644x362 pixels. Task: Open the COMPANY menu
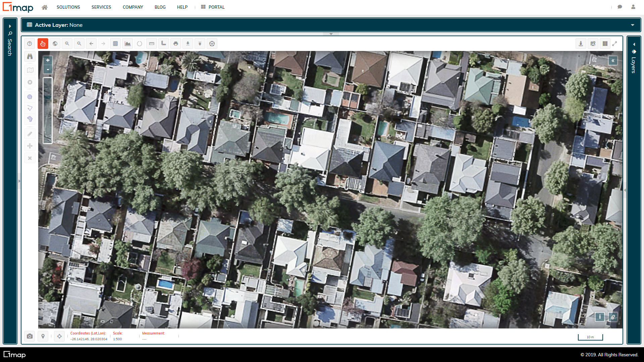pos(133,7)
